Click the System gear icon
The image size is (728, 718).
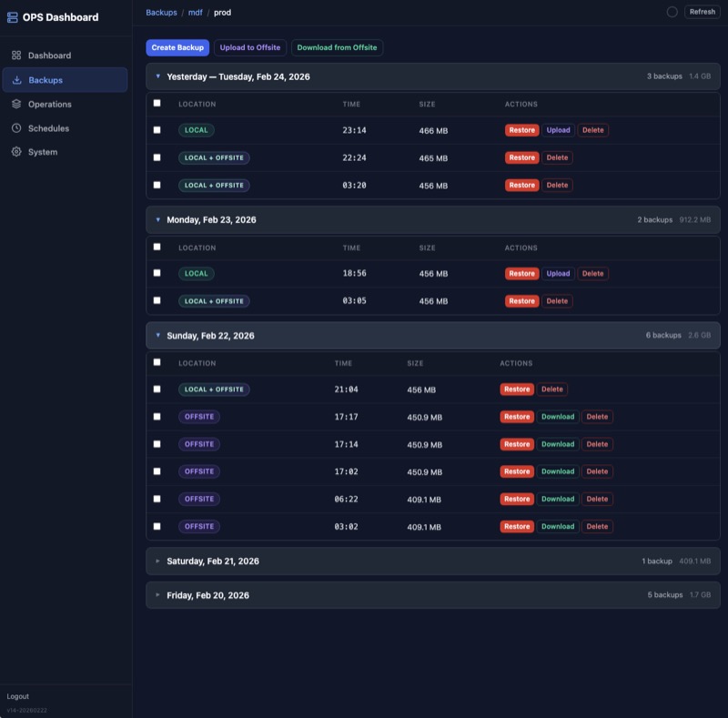pyautogui.click(x=16, y=152)
